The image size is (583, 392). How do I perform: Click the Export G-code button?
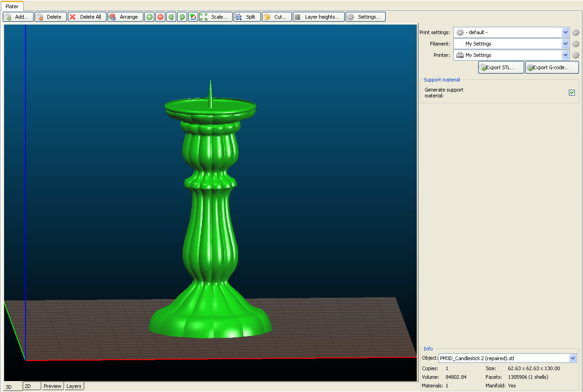pos(552,67)
